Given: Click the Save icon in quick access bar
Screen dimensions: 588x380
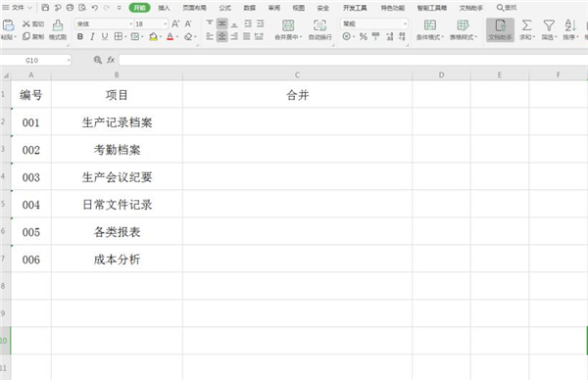Looking at the screenshot, I should (45, 8).
